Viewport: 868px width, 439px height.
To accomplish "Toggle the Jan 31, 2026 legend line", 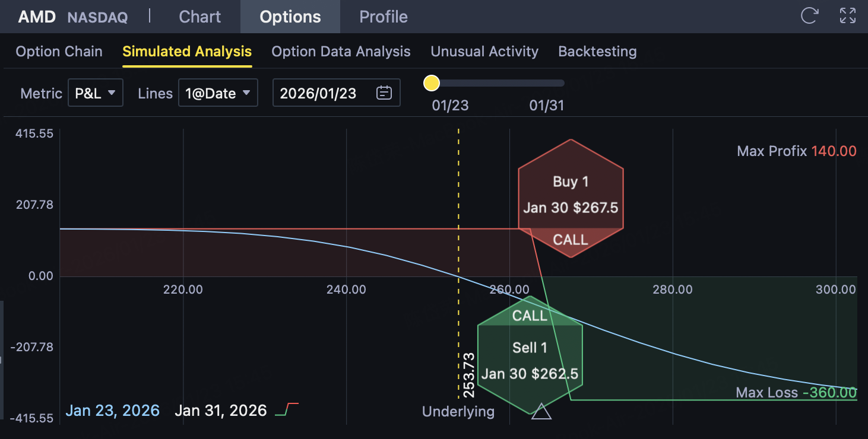I will pos(220,411).
